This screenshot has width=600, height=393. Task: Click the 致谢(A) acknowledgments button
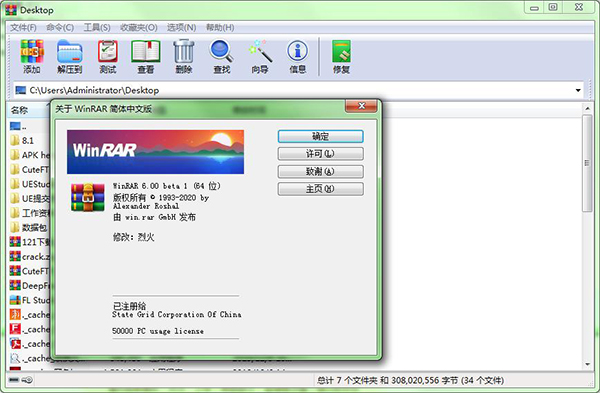coord(320,171)
